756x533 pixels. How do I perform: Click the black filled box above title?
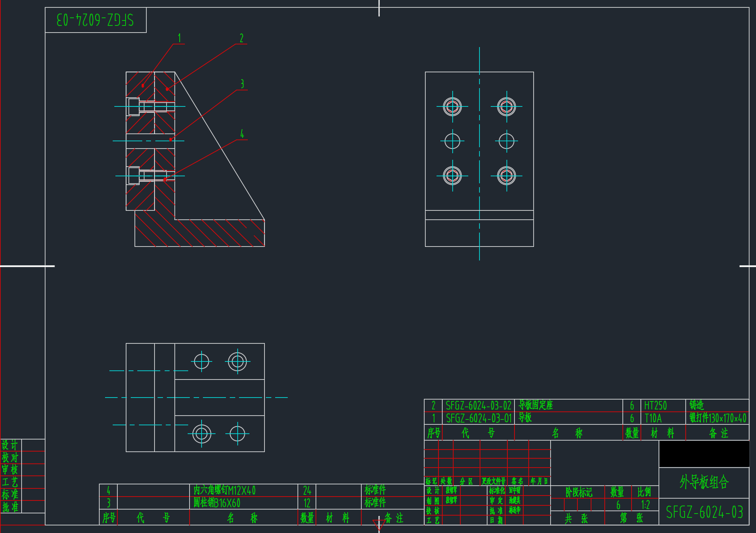tap(703, 454)
